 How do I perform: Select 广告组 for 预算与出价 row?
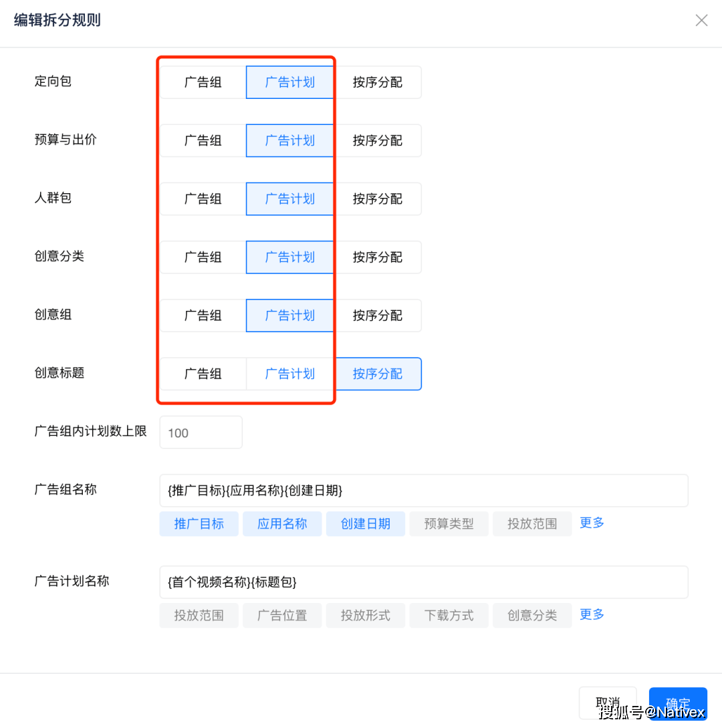click(203, 140)
